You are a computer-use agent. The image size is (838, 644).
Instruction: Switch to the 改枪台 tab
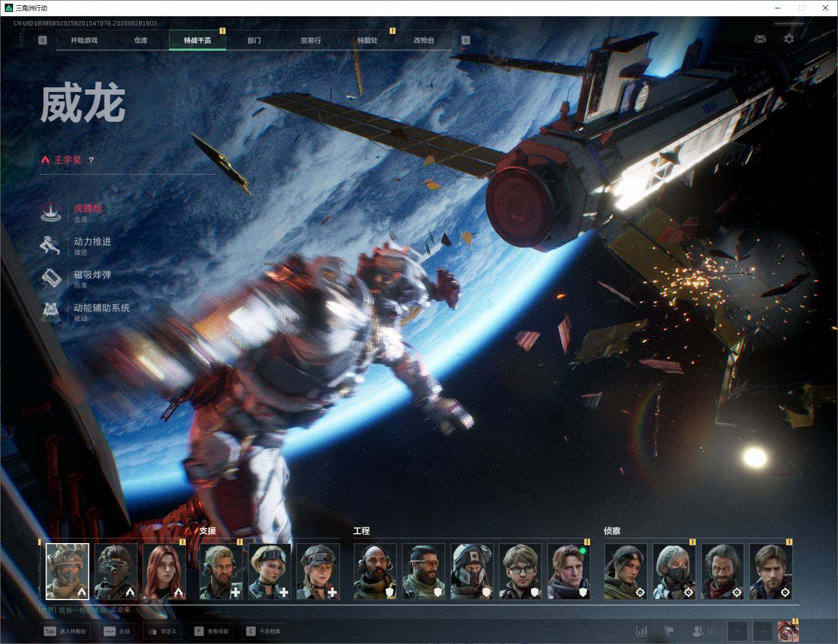point(424,40)
